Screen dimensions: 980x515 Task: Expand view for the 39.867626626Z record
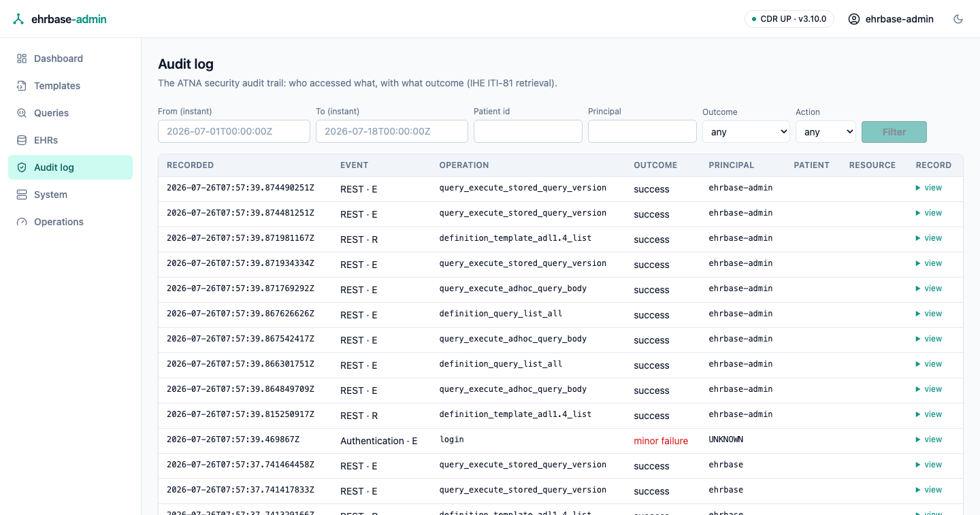[929, 314]
